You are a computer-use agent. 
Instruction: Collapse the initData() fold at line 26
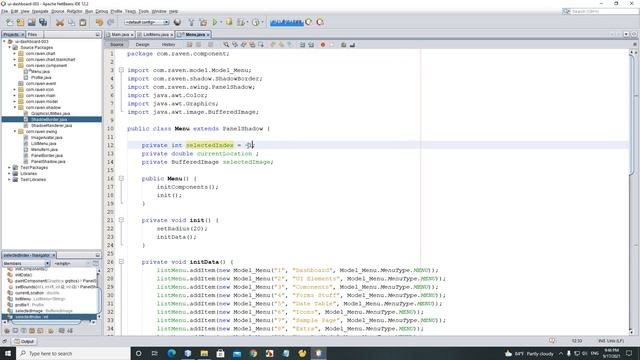coord(121,262)
